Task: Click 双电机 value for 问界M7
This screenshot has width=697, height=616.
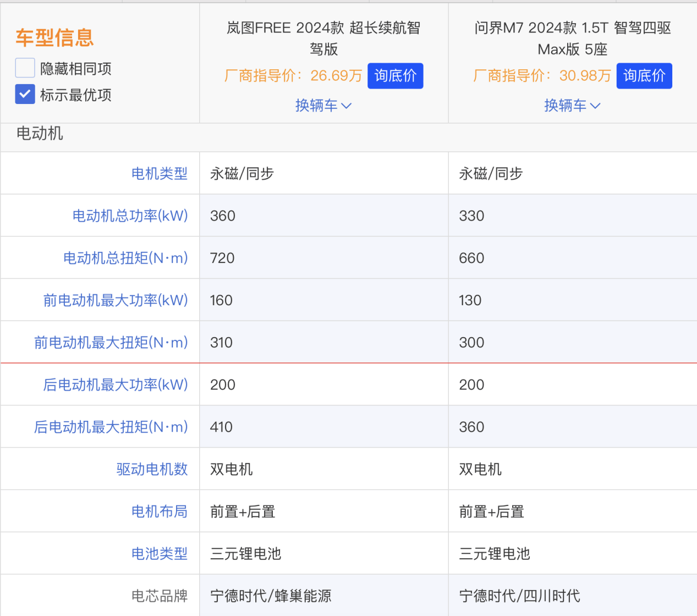Action: pos(480,469)
